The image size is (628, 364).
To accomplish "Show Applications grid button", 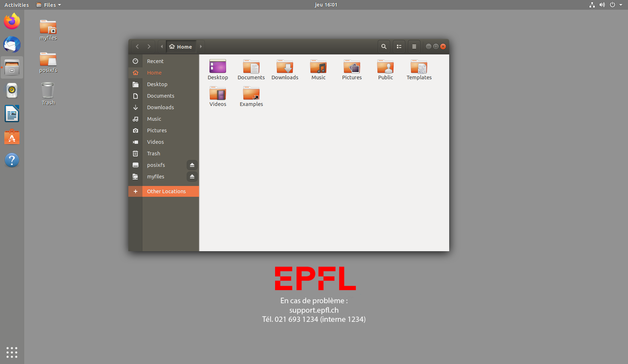I will [12, 352].
